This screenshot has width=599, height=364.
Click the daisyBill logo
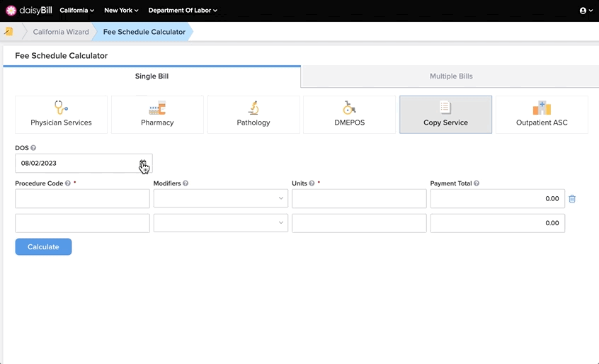pos(29,11)
